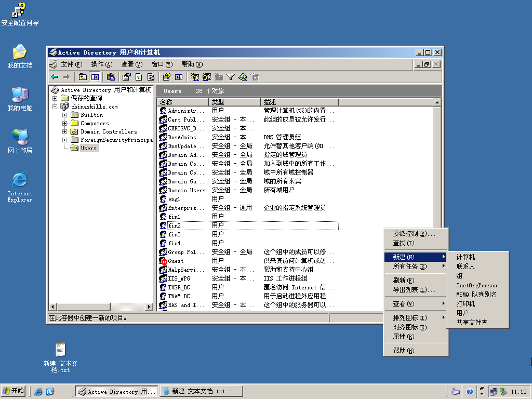
Task: Sort list by the 描述 column header
Action: (300, 102)
